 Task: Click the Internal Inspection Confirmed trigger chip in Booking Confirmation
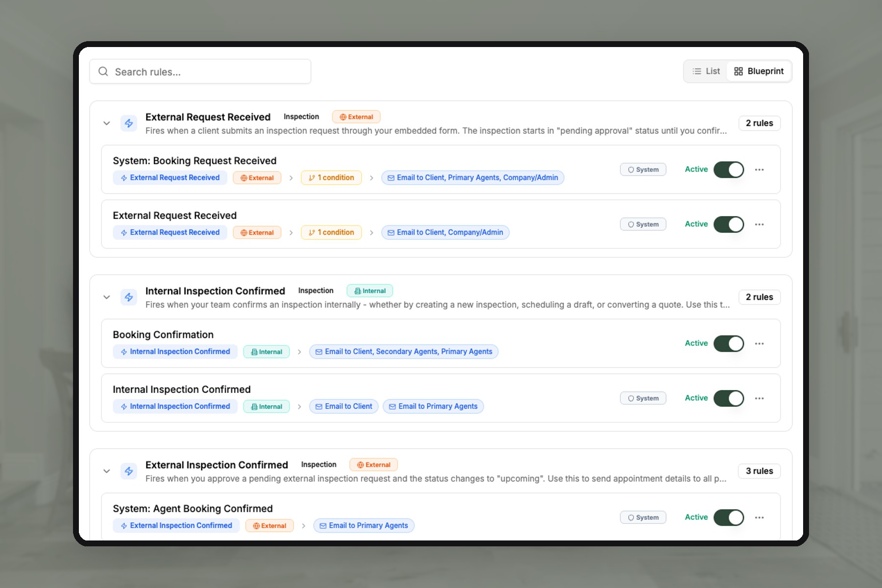coord(175,351)
